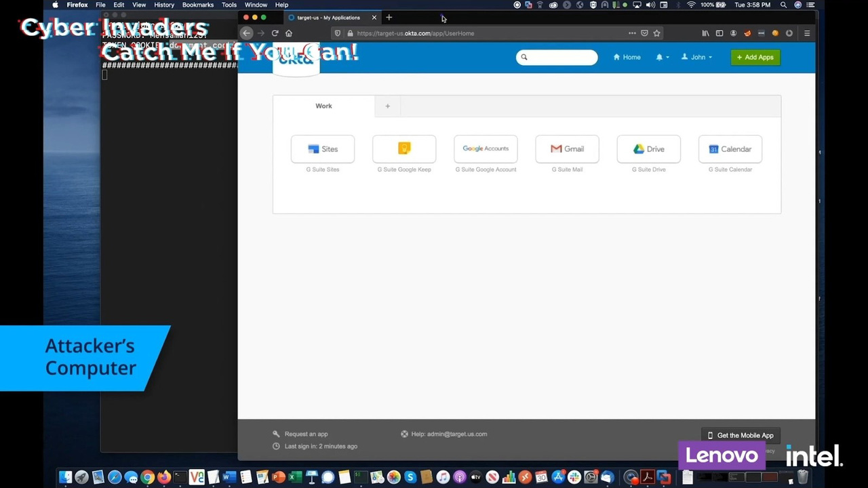
Task: Click the Firefox reload page icon
Action: point(275,33)
